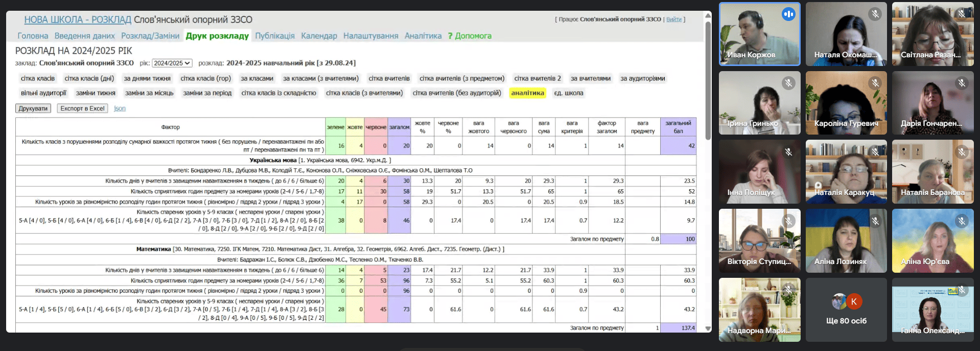Click the page scrollbar up arrow

click(x=708, y=15)
